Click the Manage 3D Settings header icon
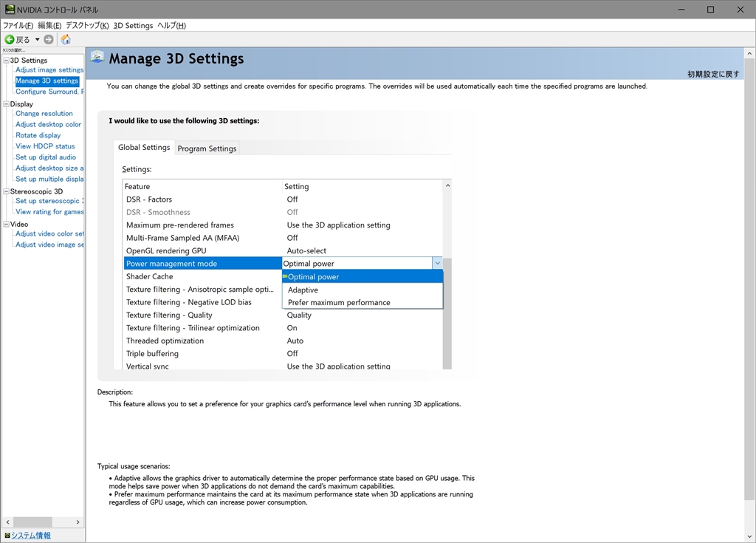Viewport: 756px width, 543px height. click(97, 57)
